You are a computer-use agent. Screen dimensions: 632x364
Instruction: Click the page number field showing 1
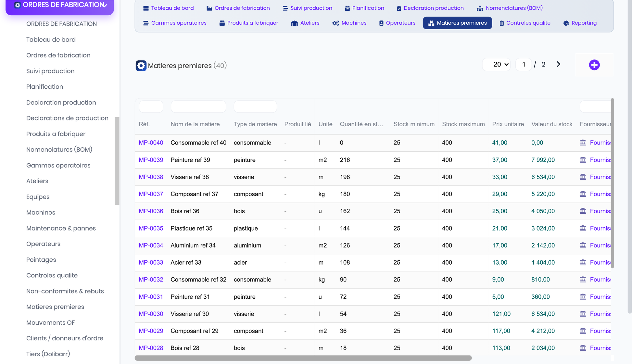coord(524,64)
